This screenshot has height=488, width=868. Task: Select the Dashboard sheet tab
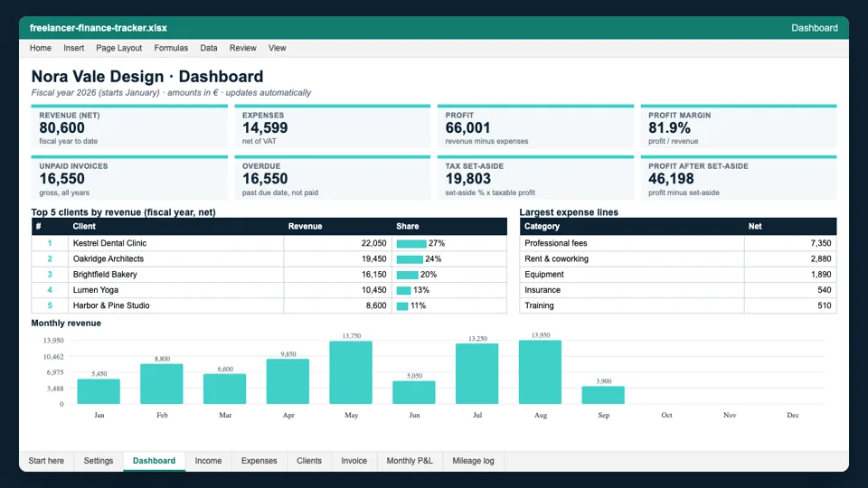(154, 461)
